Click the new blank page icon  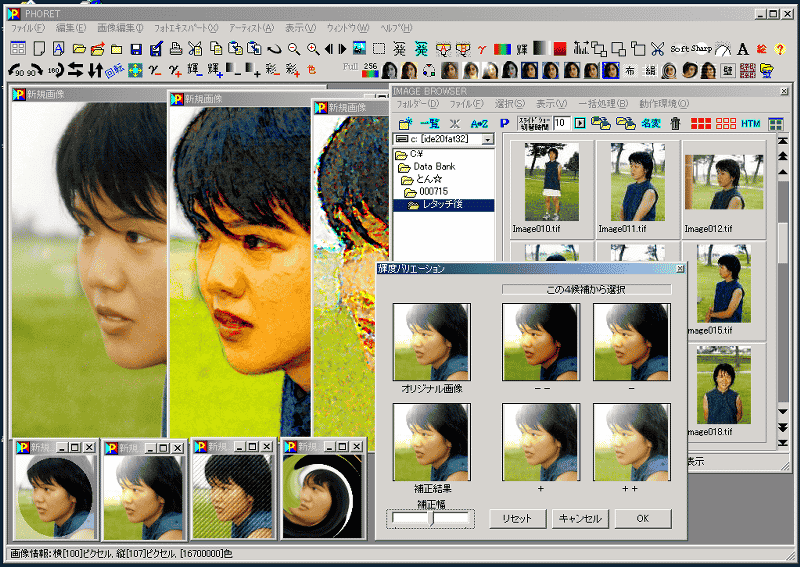(39, 48)
